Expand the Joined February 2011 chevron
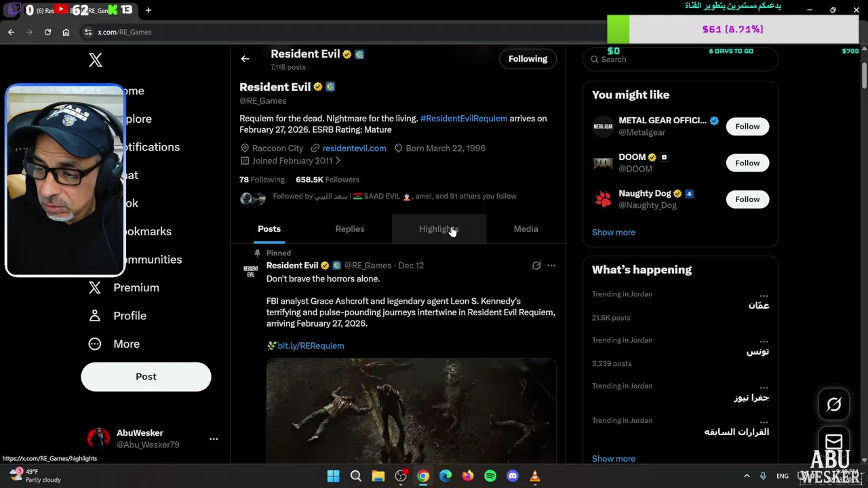 tap(338, 161)
